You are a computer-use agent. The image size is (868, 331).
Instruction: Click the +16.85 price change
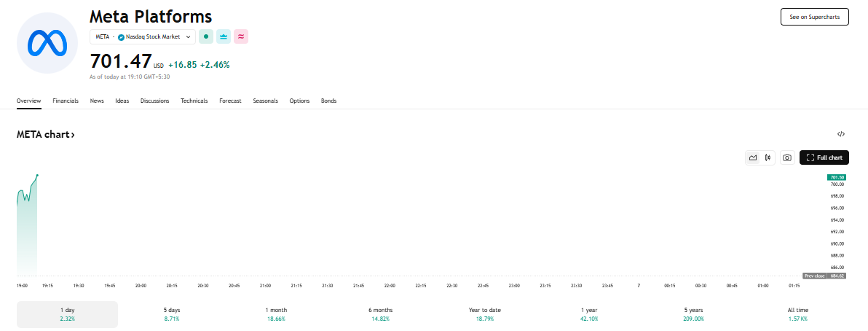(183, 65)
